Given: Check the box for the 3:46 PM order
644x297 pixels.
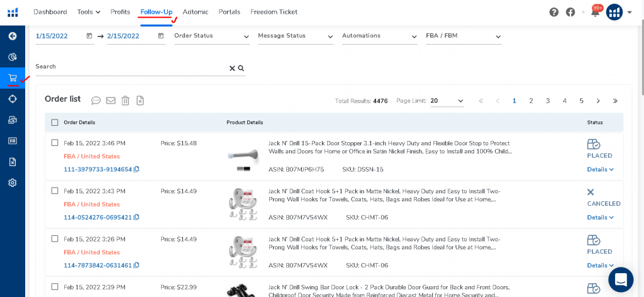Looking at the screenshot, I should coord(55,143).
